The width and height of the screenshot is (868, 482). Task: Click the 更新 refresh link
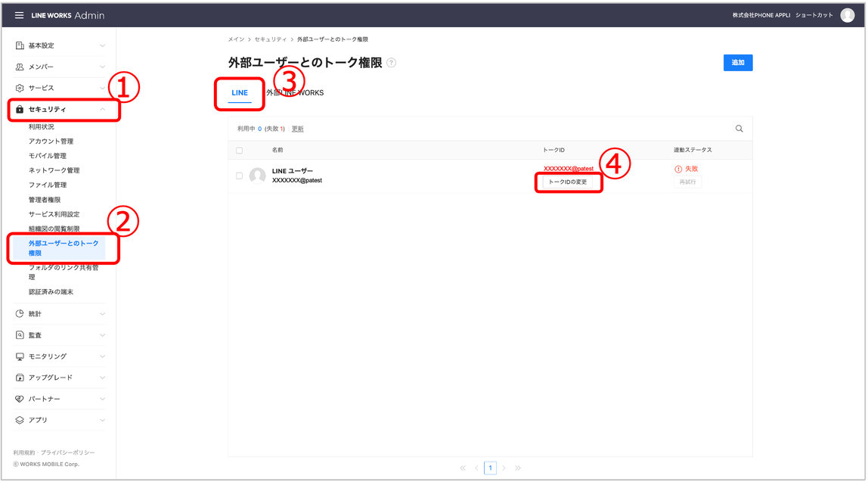298,129
